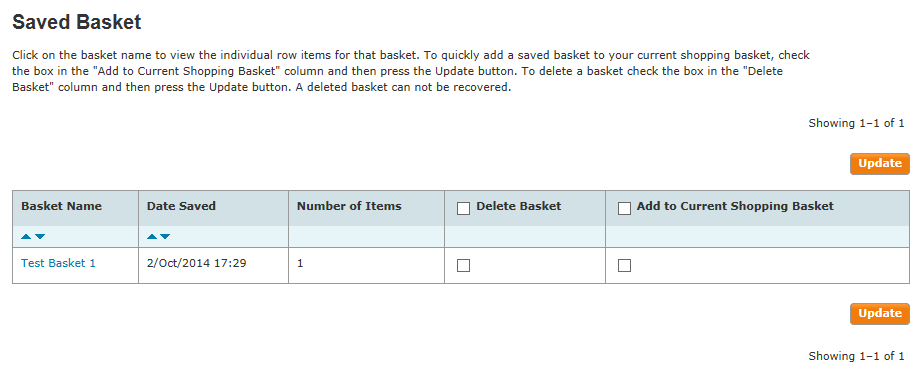Check the Delete Basket header checkbox

(x=464, y=209)
